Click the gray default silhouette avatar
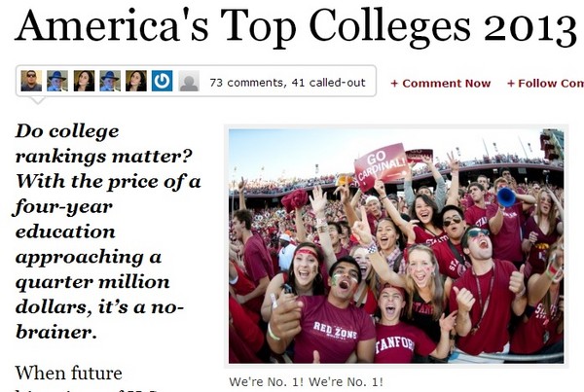 click(x=189, y=82)
